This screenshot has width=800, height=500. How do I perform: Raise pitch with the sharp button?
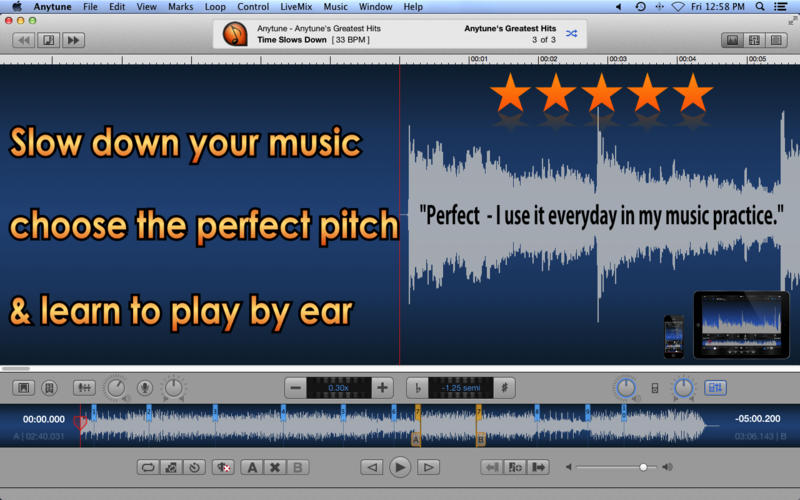click(504, 388)
